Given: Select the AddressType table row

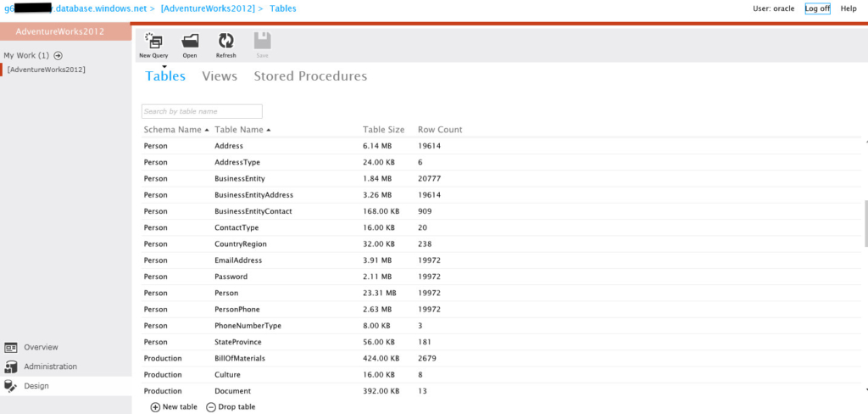Looking at the screenshot, I should [502, 162].
